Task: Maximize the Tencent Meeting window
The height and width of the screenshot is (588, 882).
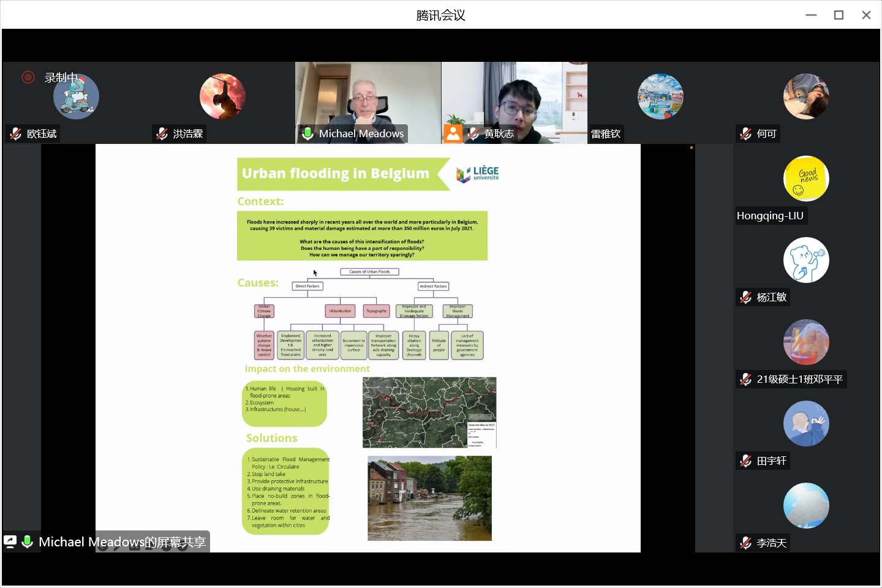Action: tap(839, 15)
